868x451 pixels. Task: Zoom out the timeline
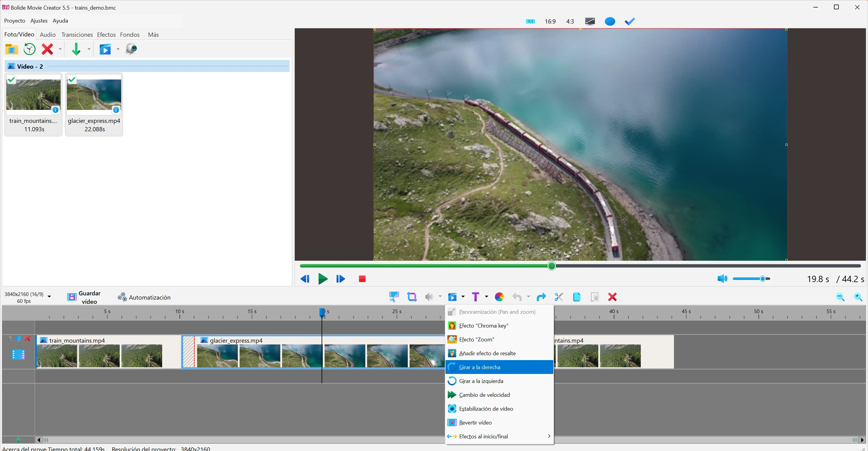coord(840,297)
